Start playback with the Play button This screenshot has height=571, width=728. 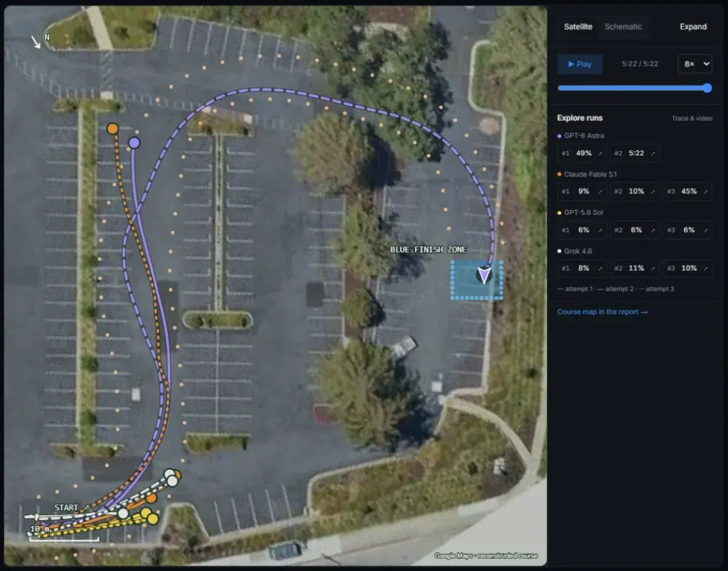580,64
